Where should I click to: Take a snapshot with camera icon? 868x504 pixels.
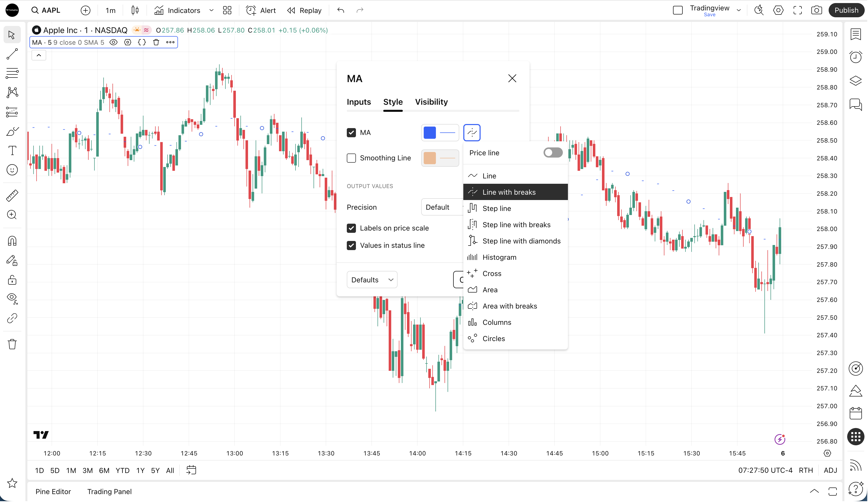point(816,10)
